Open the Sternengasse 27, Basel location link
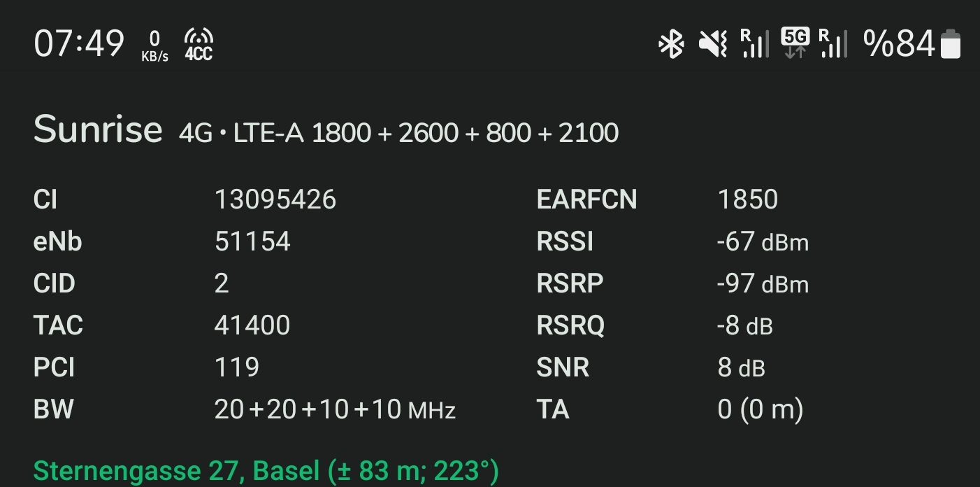 266,471
